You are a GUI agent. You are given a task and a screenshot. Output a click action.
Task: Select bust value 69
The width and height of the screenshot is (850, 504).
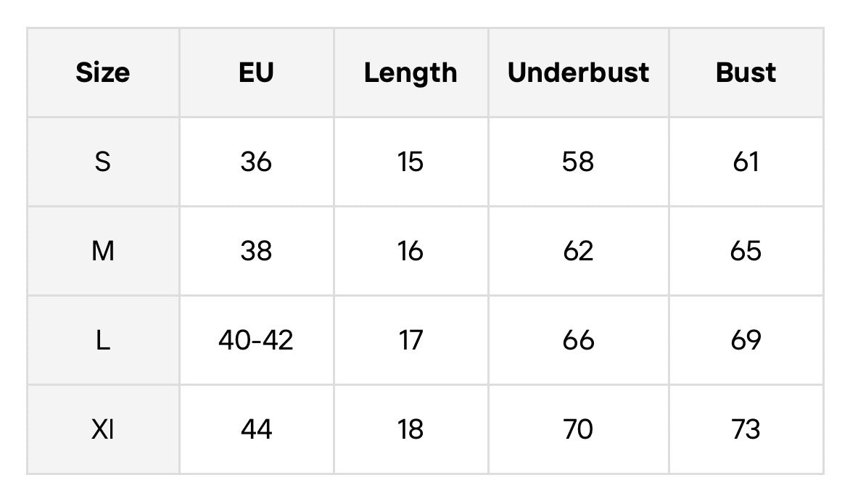(x=746, y=340)
